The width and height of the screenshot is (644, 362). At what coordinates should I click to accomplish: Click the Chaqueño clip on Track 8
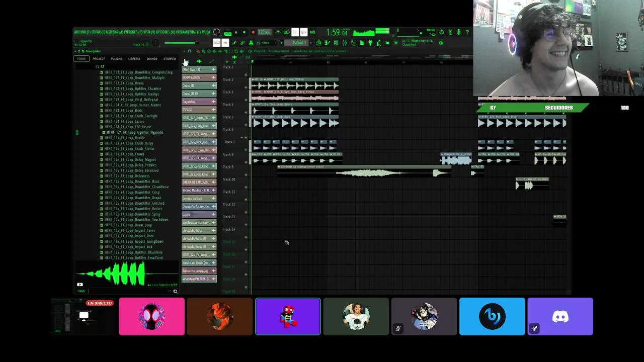coord(456,158)
